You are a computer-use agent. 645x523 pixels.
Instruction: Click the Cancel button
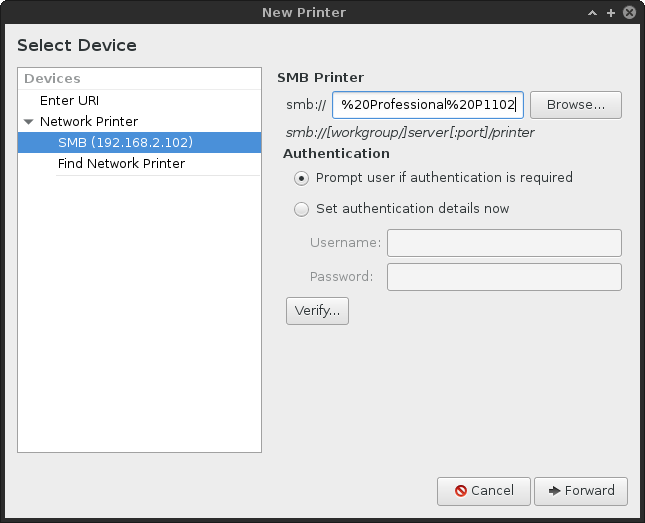coord(484,491)
